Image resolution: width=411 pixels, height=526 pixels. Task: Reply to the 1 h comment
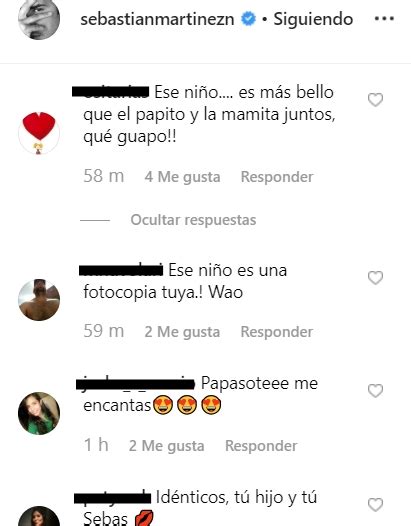tap(261, 446)
